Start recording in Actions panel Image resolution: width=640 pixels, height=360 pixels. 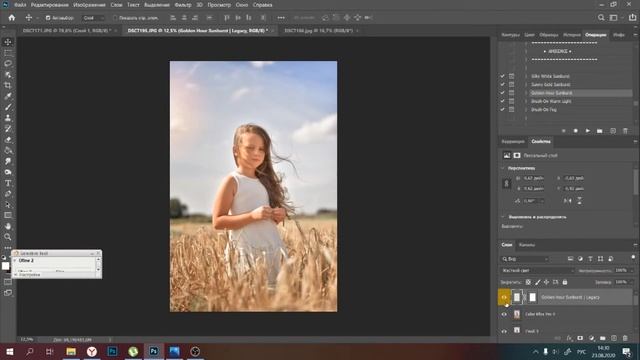(576, 131)
